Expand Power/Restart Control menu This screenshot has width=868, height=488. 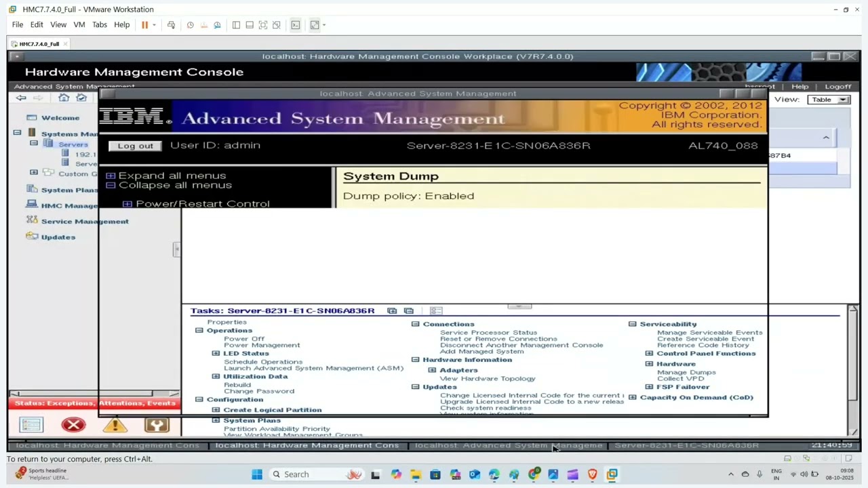(x=127, y=204)
